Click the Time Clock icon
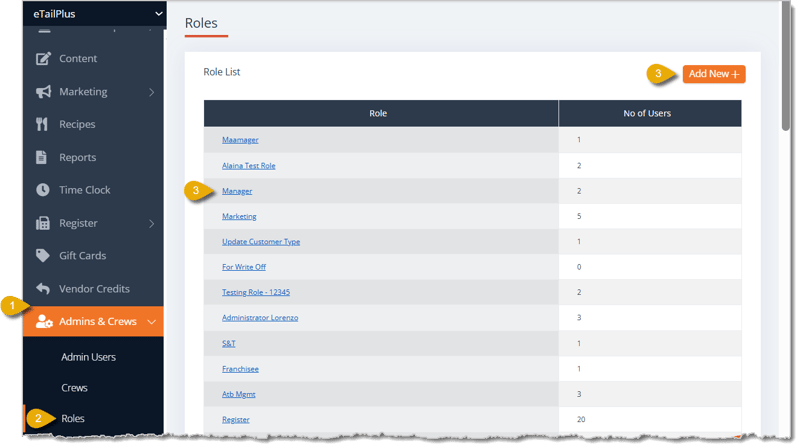The height and width of the screenshot is (448, 800). 43,190
